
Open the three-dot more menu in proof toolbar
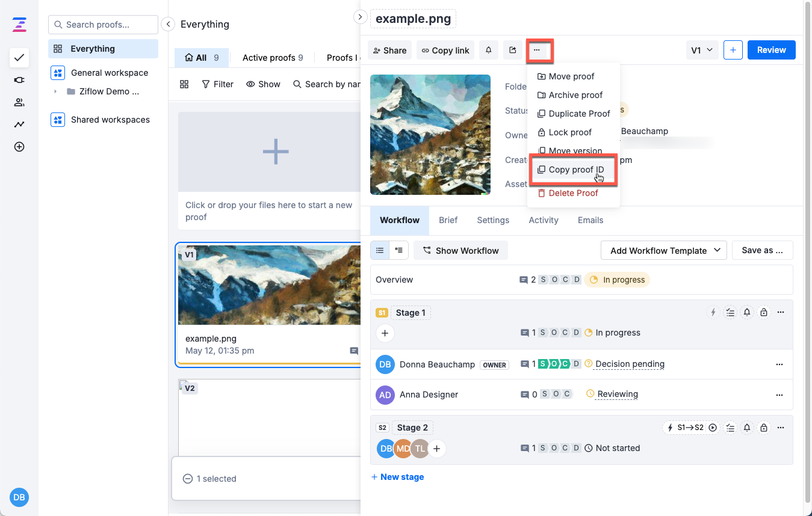(537, 51)
